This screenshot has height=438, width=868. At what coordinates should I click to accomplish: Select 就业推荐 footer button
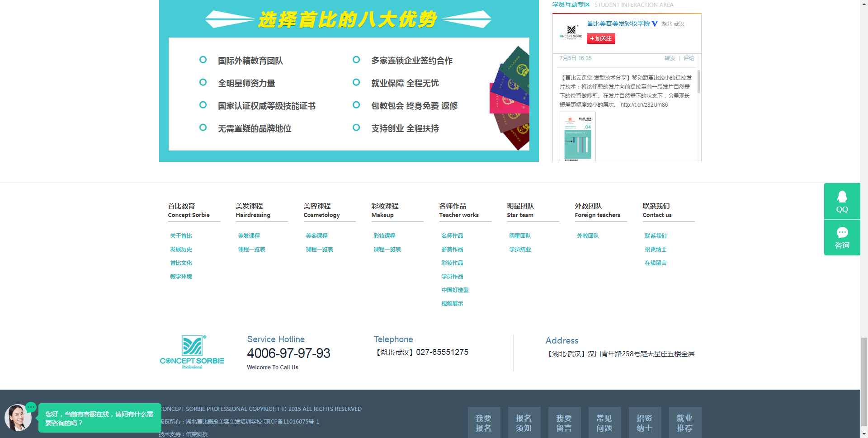(685, 423)
